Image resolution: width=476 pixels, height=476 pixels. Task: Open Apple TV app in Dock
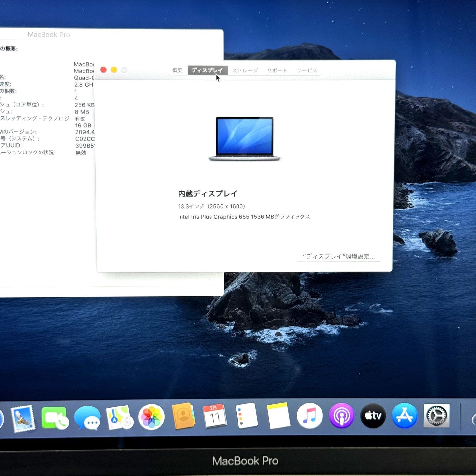[373, 415]
